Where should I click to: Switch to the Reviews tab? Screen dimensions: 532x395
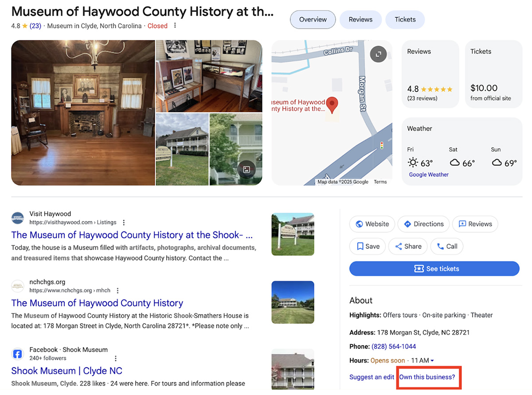point(360,20)
